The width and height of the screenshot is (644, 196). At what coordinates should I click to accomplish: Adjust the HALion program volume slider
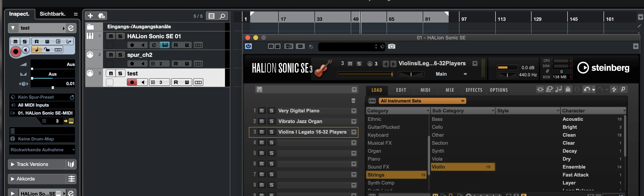coord(366,74)
